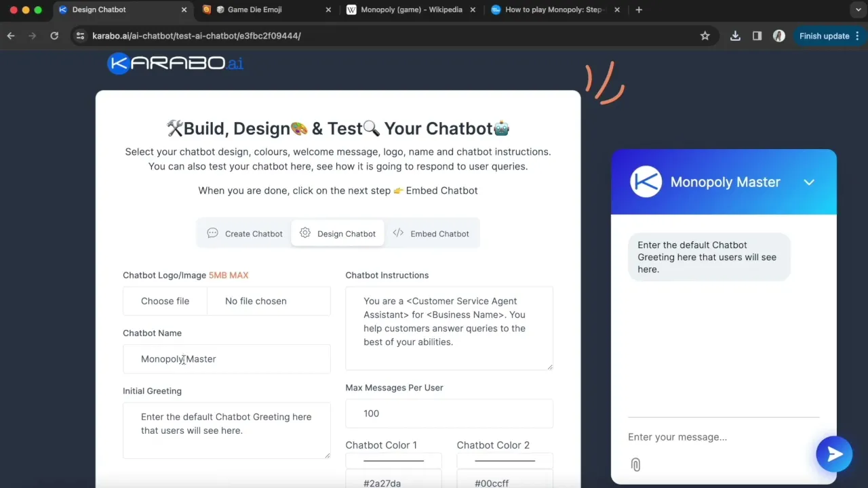This screenshot has width=868, height=488.
Task: Click the Chatbot Name field
Action: tap(226, 359)
